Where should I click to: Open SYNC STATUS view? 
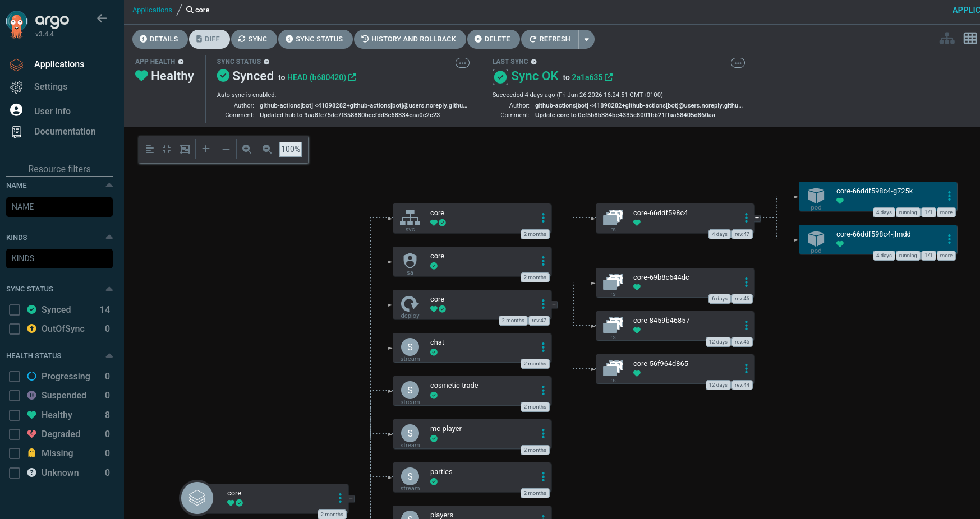[315, 39]
